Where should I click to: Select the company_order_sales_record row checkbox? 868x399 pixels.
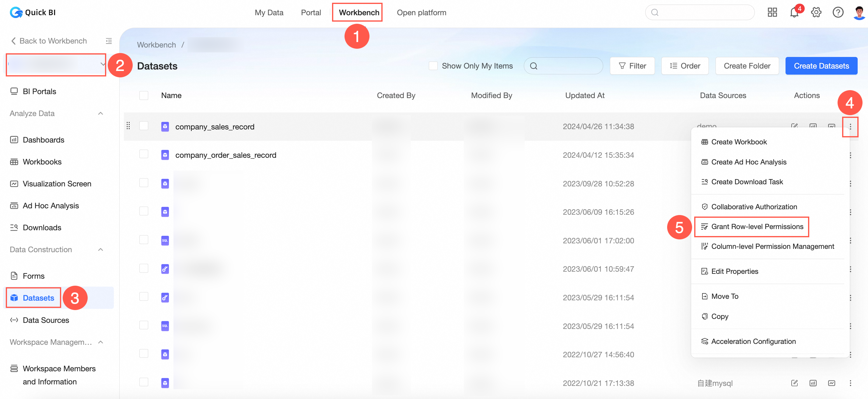[144, 154]
